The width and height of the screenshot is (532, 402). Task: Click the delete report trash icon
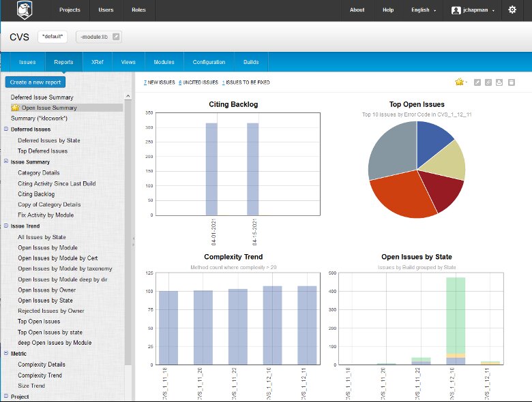coord(512,82)
